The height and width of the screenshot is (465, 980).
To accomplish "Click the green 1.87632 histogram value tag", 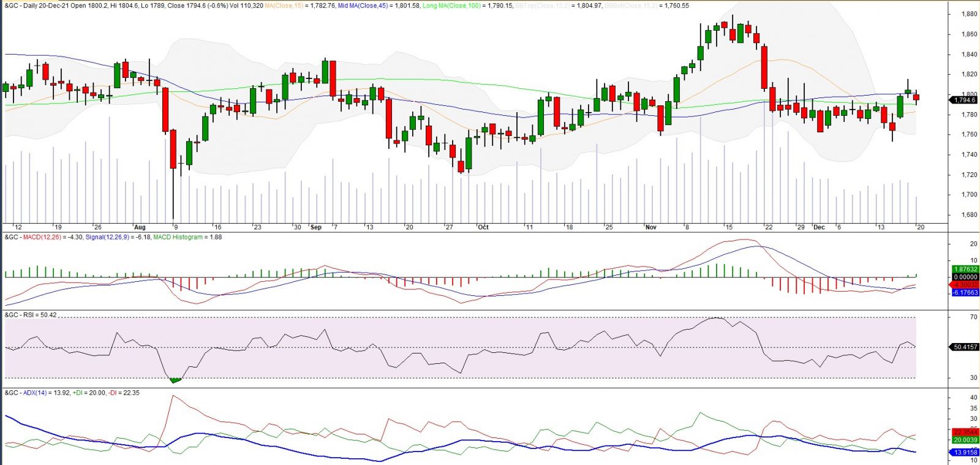I will click(x=966, y=270).
